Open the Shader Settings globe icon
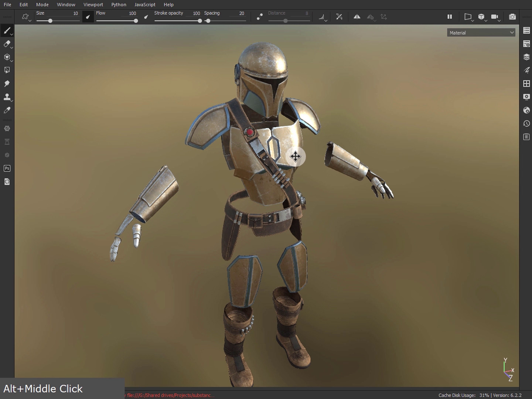This screenshot has height=399, width=532. pyautogui.click(x=526, y=110)
